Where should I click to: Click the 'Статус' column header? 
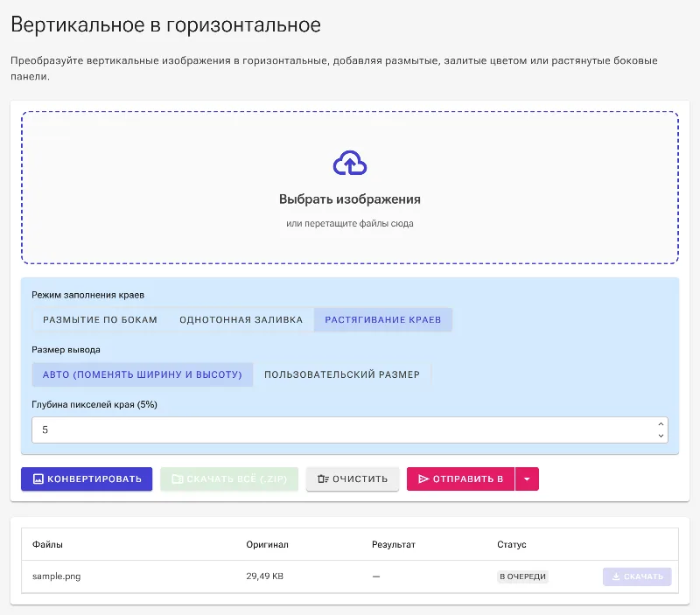pyautogui.click(x=512, y=544)
